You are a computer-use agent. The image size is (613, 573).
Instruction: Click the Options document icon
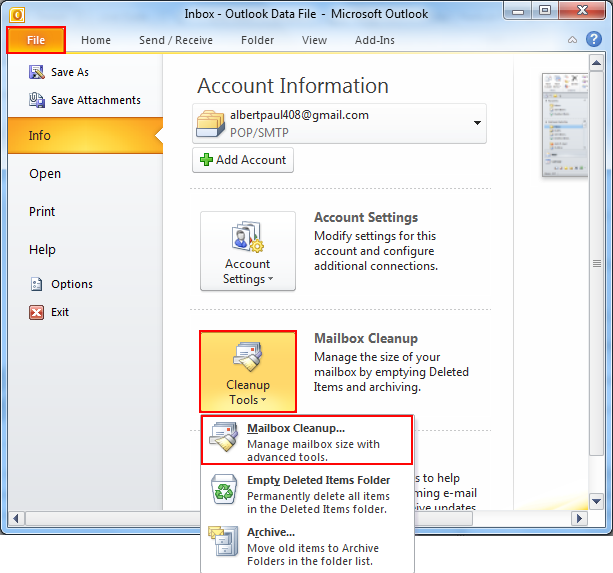point(36,284)
